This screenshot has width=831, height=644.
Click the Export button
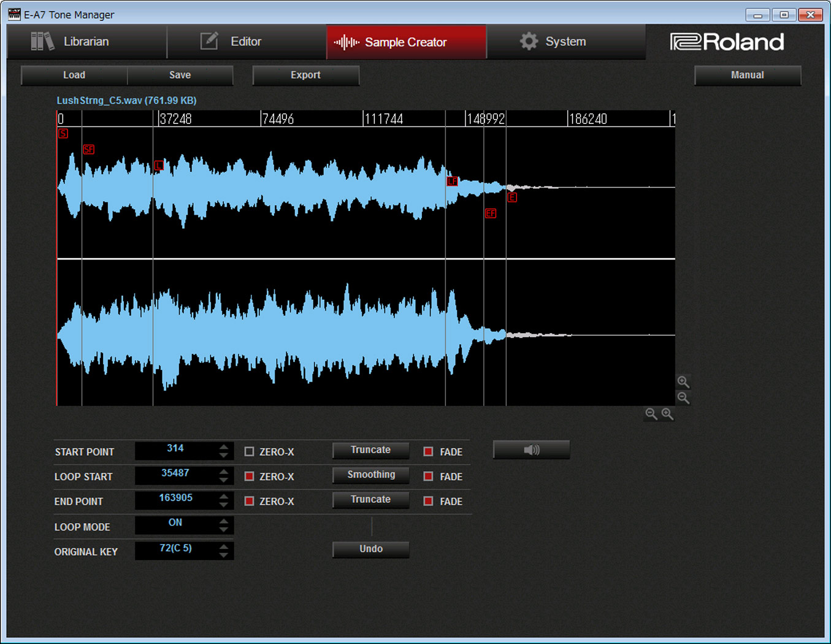(x=305, y=75)
